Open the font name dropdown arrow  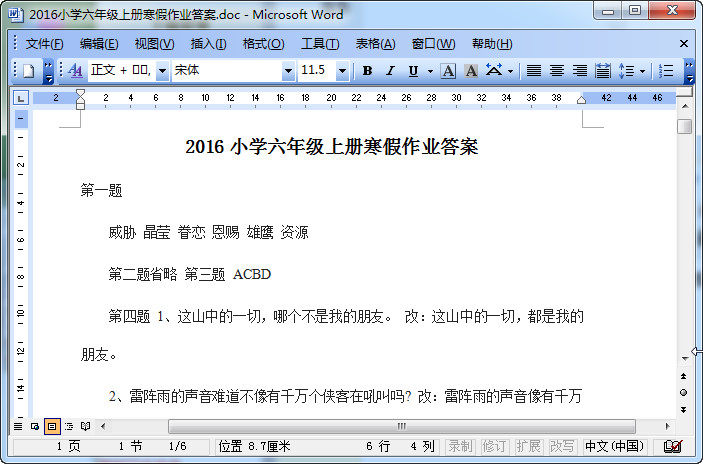click(x=288, y=71)
